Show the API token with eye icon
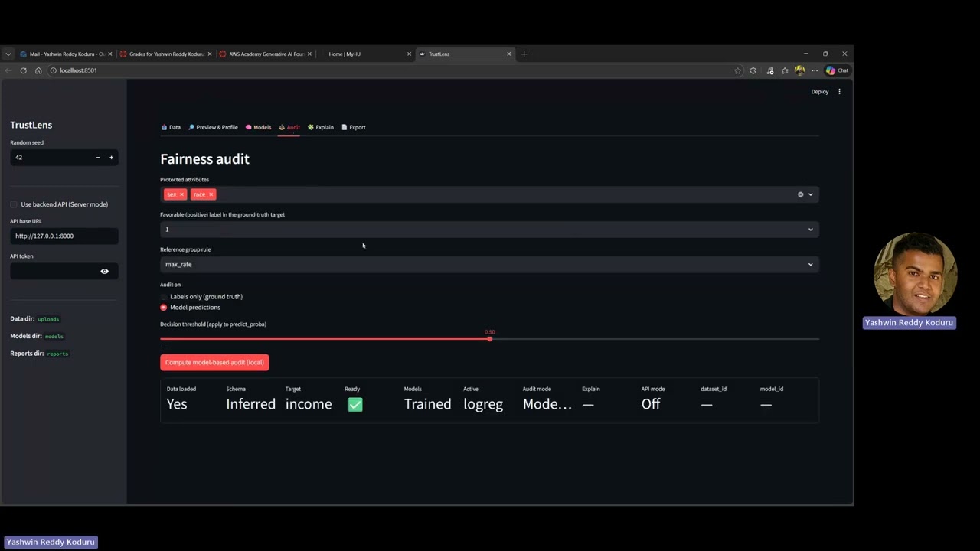 pyautogui.click(x=105, y=271)
